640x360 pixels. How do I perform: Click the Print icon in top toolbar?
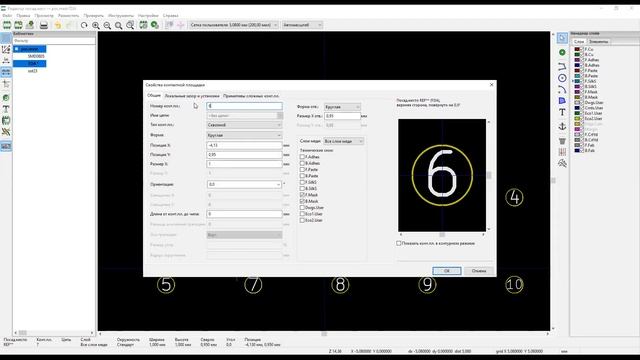click(44, 25)
